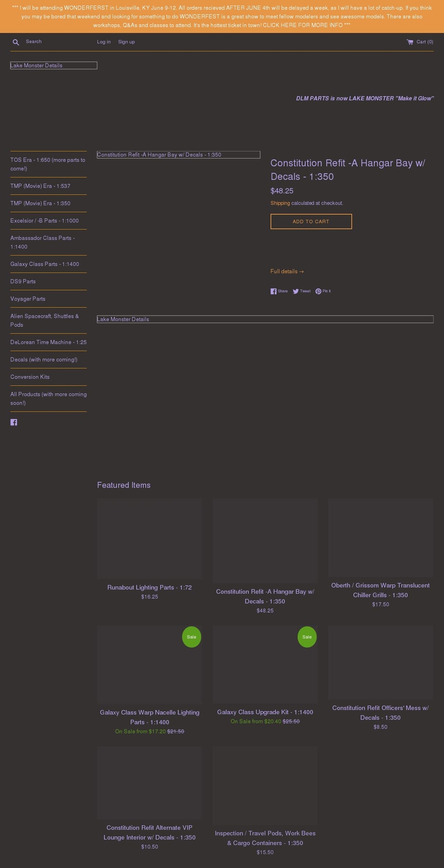Viewport: 444px width, 868px height.
Task: Click the Lake Monster Details header logo
Action: coord(54,65)
